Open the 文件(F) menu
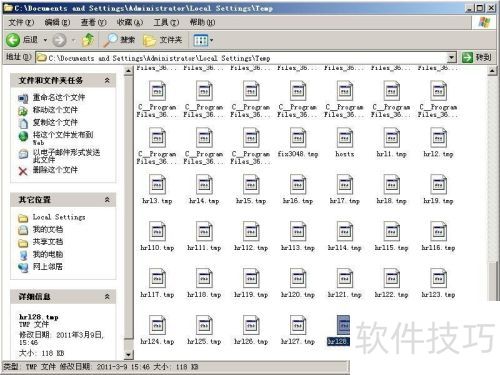Image resolution: width=500 pixels, height=375 pixels. tap(21, 22)
